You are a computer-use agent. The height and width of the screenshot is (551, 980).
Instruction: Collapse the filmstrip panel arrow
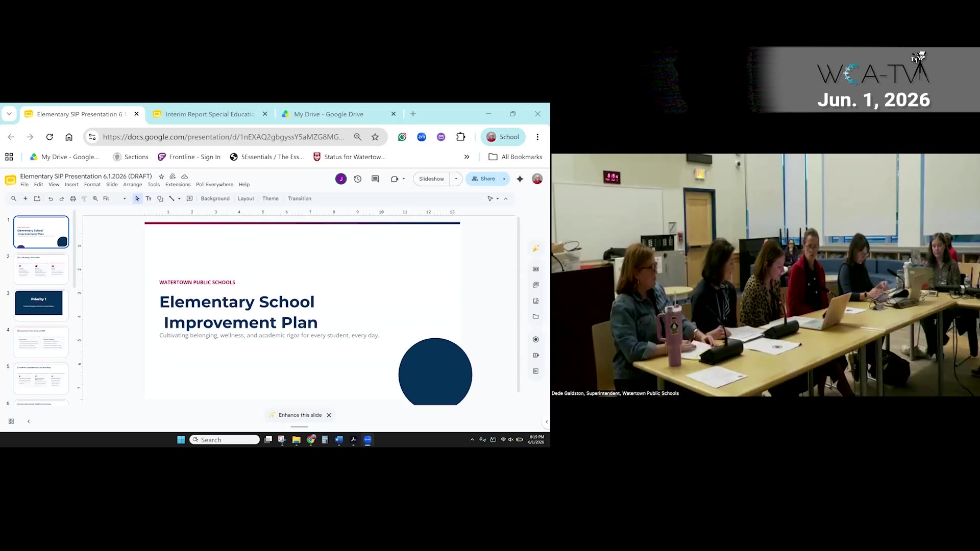tap(29, 421)
